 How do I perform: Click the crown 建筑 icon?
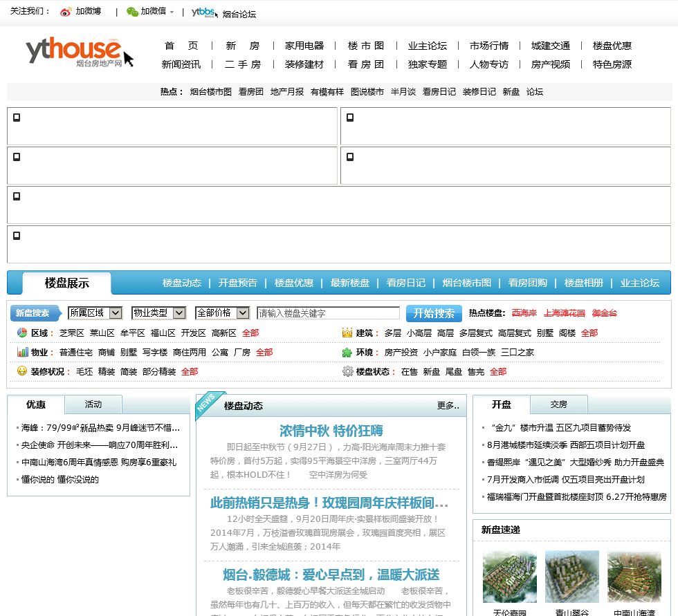click(x=347, y=333)
